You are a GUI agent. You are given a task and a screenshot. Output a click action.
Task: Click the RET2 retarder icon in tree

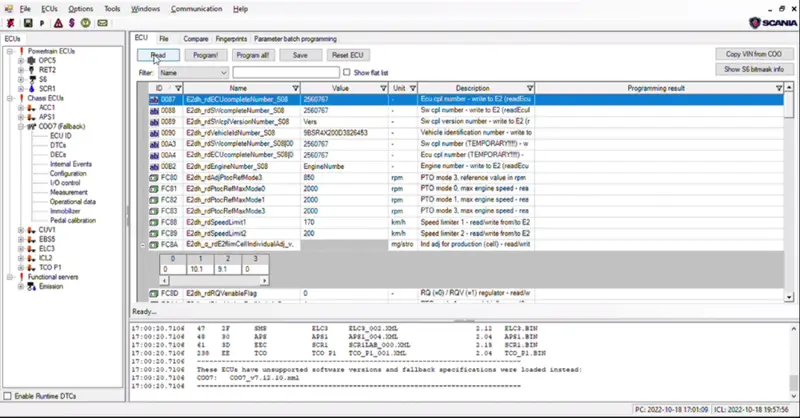[31, 70]
